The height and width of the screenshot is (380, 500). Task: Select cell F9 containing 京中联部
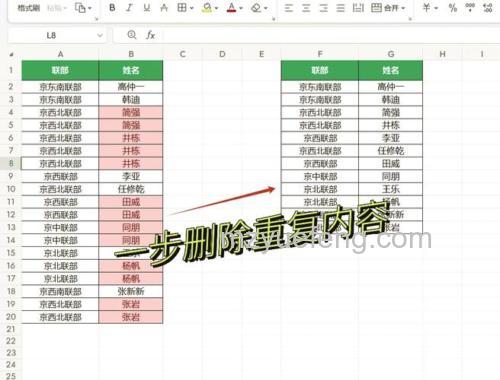[x=320, y=176]
